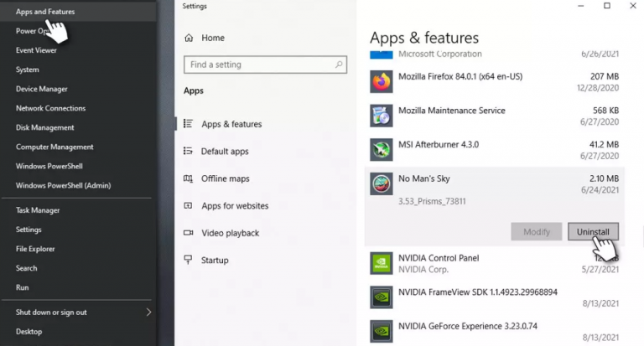Click version text 3.53_Prisms_73811

click(x=432, y=201)
